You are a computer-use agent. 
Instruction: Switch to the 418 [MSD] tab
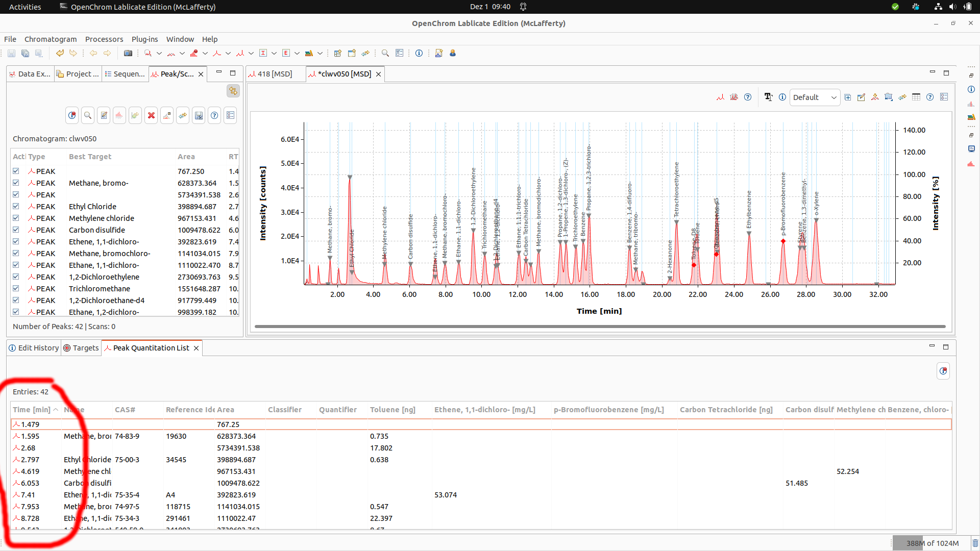(x=275, y=74)
